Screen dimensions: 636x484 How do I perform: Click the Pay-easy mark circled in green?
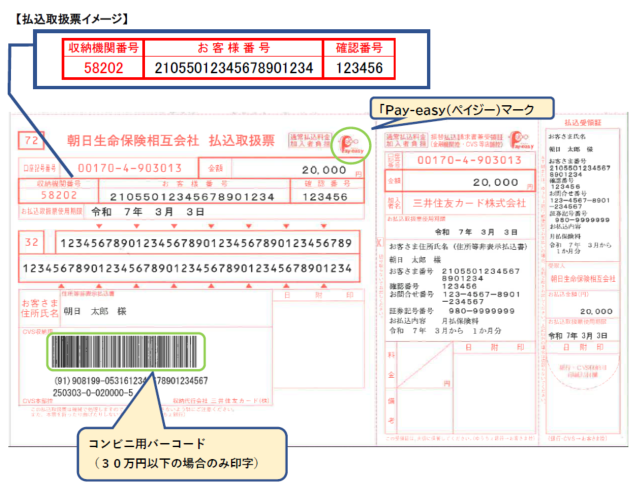coord(351,145)
